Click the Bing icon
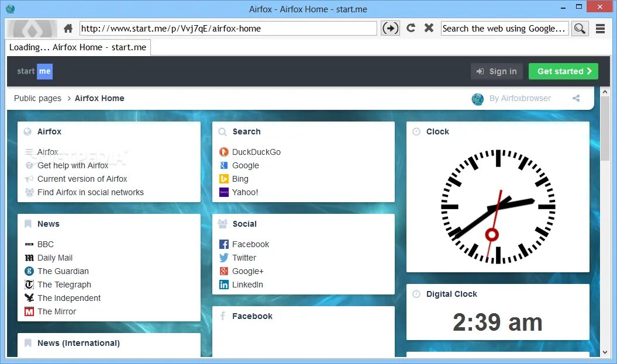The image size is (617, 364). [x=224, y=179]
